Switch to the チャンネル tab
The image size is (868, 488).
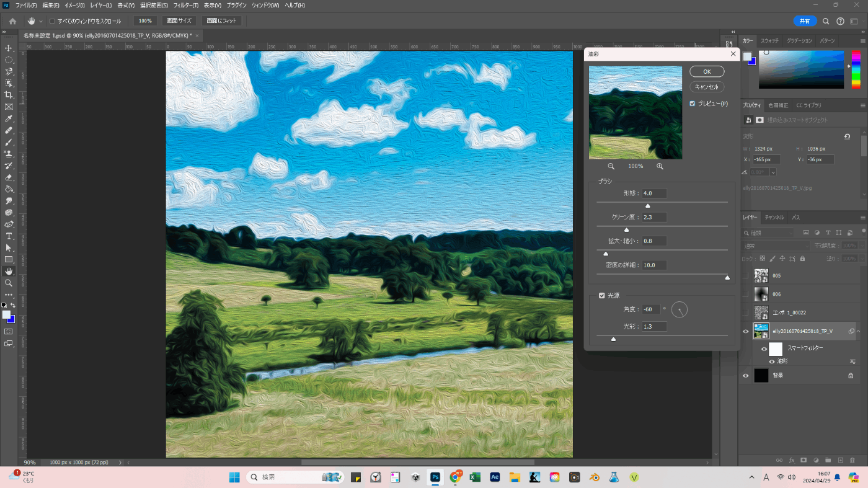(773, 218)
